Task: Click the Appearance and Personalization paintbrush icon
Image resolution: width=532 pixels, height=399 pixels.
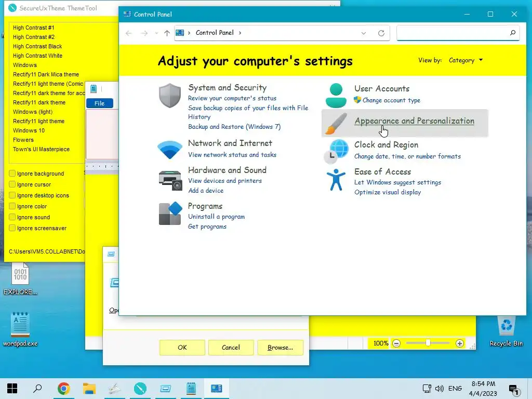Action: click(336, 123)
